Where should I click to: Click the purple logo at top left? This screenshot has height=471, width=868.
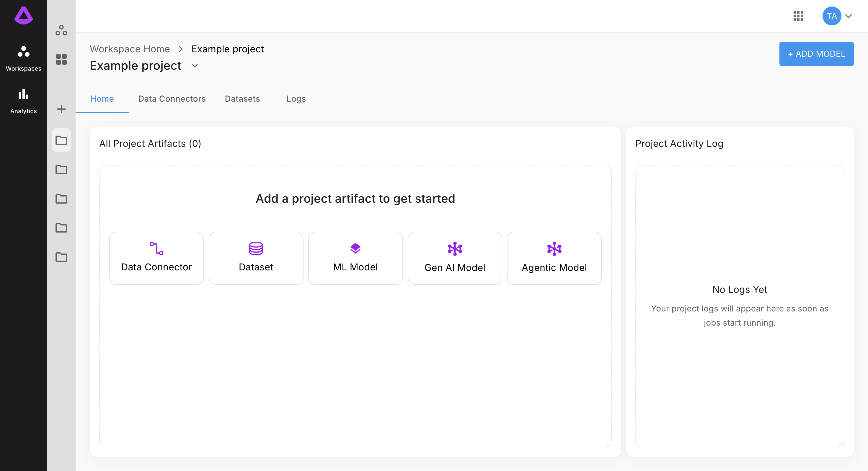23,16
